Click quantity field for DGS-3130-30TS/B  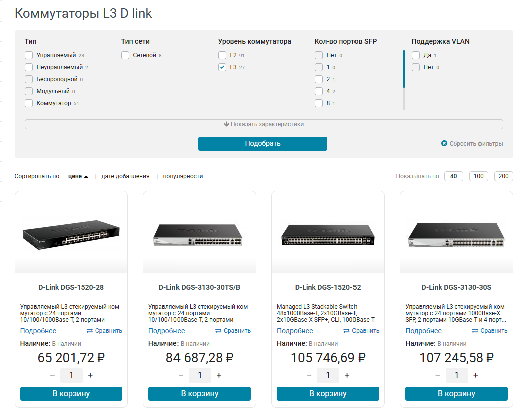pos(200,375)
